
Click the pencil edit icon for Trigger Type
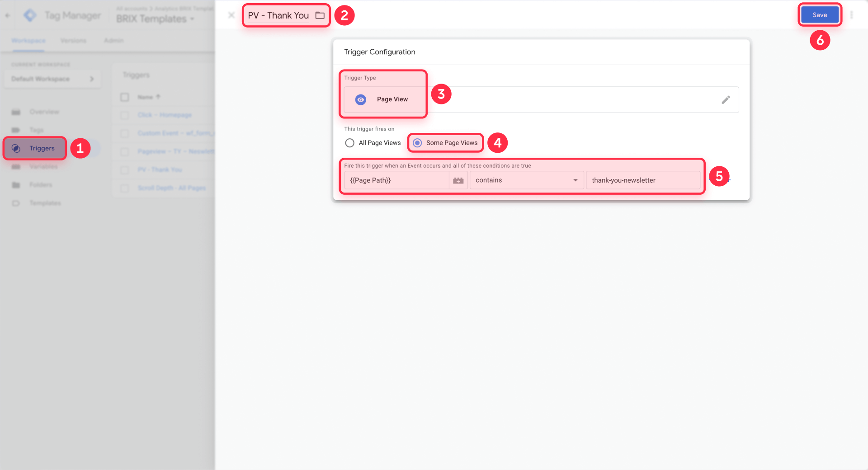(726, 100)
